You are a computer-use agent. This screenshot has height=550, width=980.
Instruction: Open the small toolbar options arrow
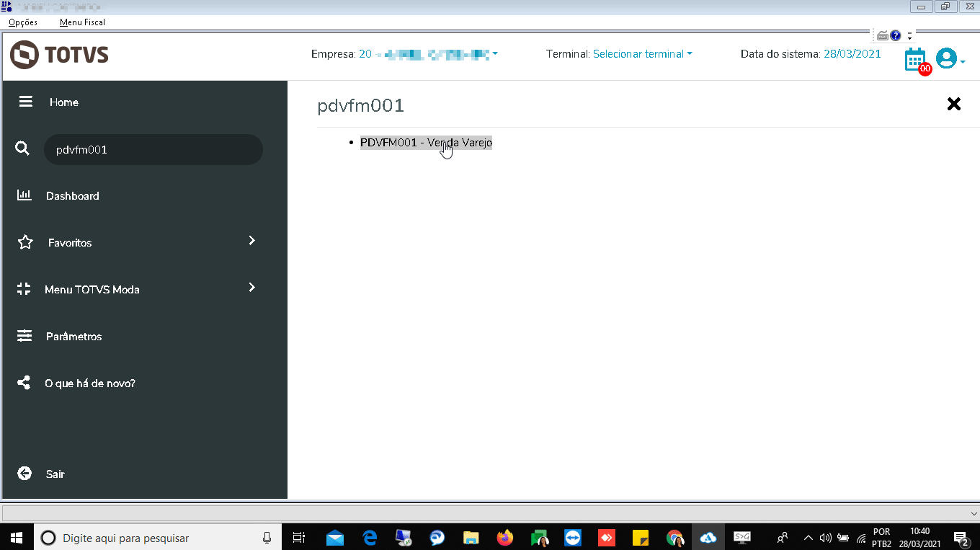pos(909,35)
